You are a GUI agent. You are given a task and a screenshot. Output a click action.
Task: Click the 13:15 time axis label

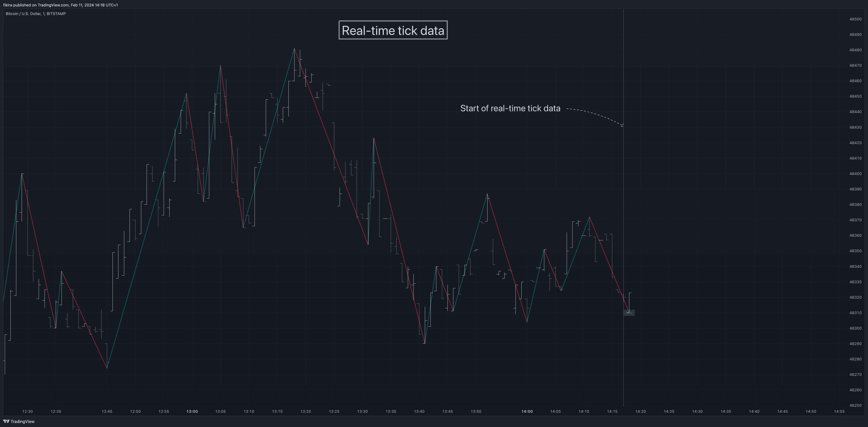[277, 412]
